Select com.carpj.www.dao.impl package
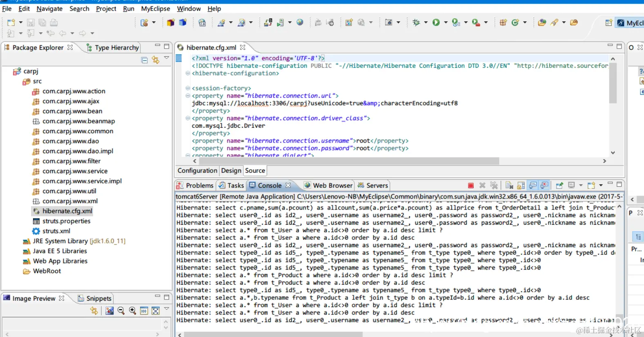 click(73, 151)
